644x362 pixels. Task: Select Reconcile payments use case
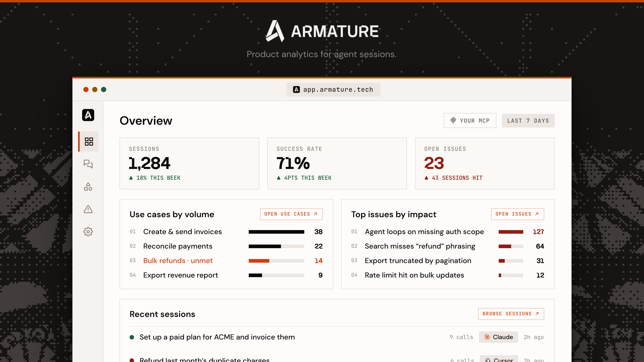pyautogui.click(x=226, y=246)
